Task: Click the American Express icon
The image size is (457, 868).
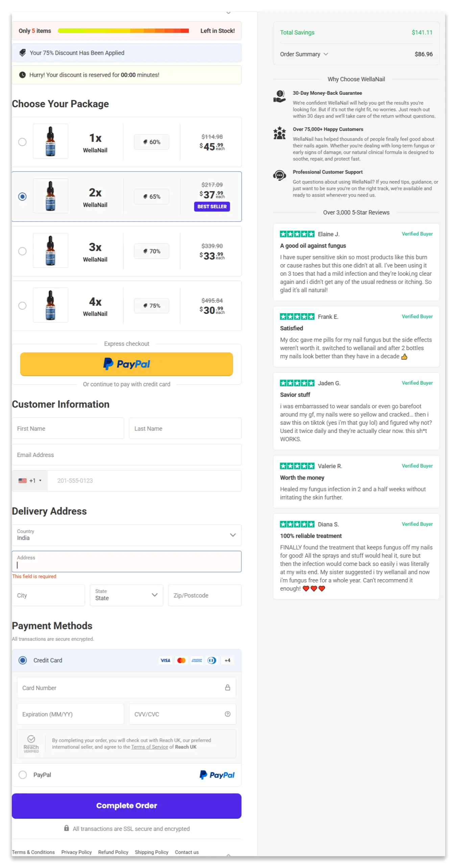Action: [x=197, y=660]
